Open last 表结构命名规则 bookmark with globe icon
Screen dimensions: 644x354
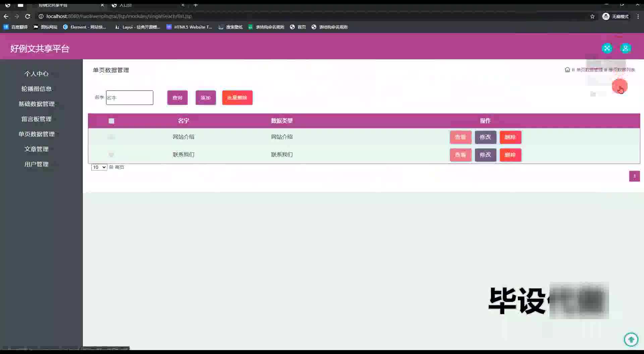point(329,27)
